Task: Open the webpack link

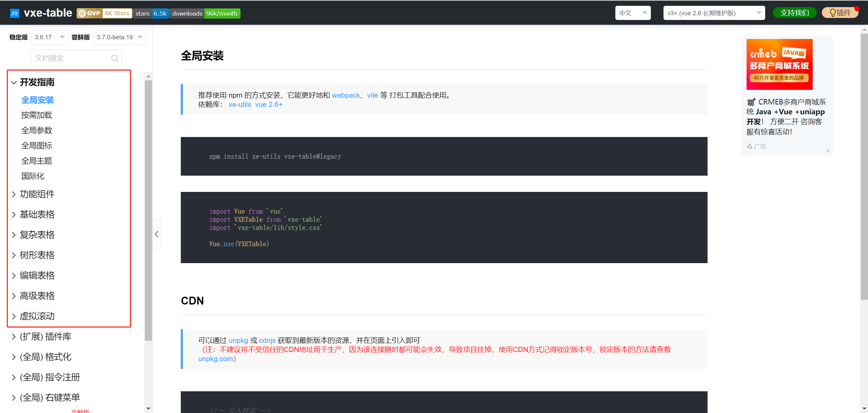Action: click(x=345, y=95)
